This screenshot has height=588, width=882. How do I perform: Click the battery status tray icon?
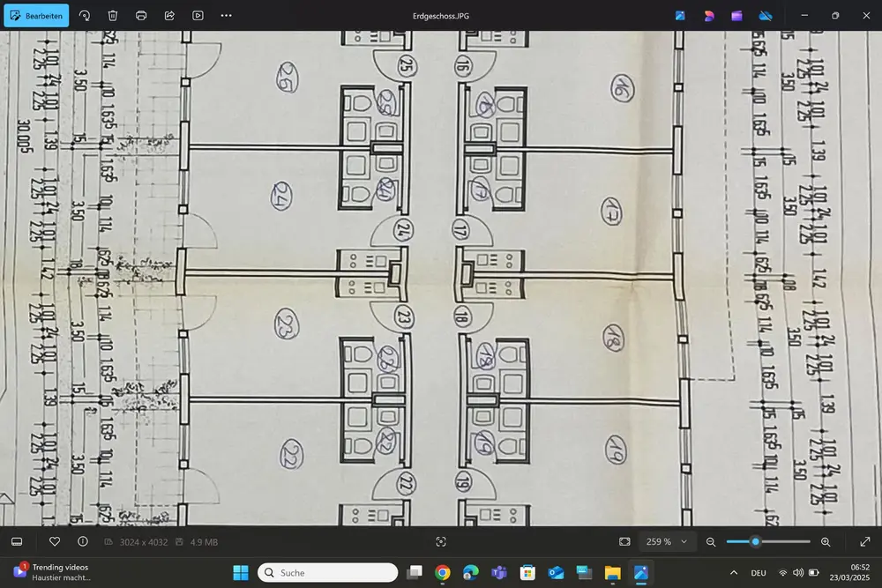[x=813, y=573]
